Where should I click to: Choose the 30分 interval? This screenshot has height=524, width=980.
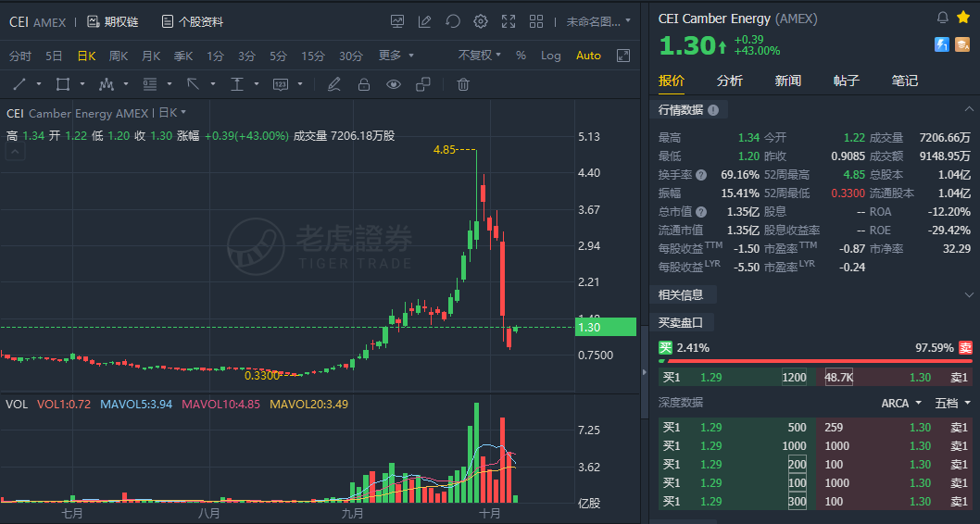tap(351, 56)
